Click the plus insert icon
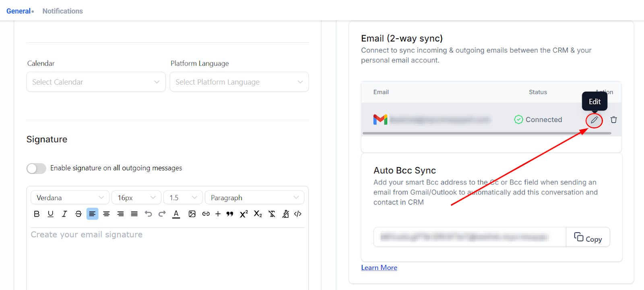Image resolution: width=644 pixels, height=290 pixels. click(x=218, y=214)
